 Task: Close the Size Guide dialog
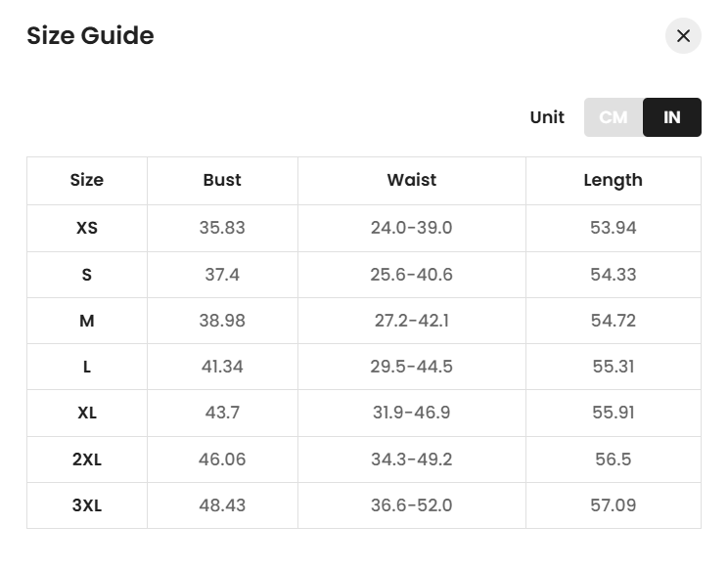click(x=683, y=36)
